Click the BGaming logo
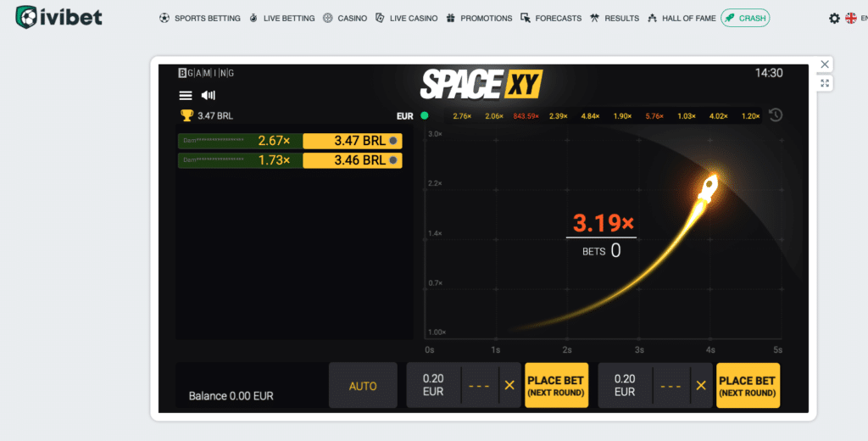Image resolution: width=868 pixels, height=441 pixels. [206, 73]
